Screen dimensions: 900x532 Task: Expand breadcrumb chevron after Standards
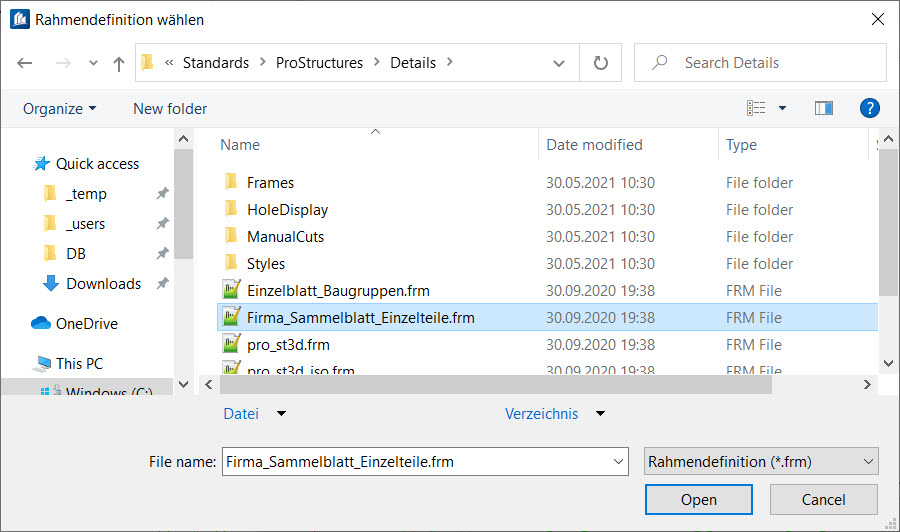262,62
